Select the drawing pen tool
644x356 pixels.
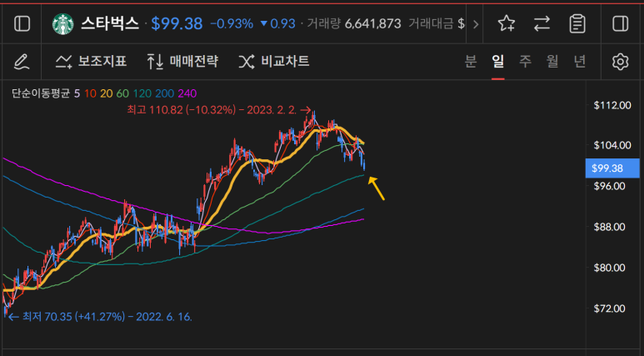click(22, 62)
